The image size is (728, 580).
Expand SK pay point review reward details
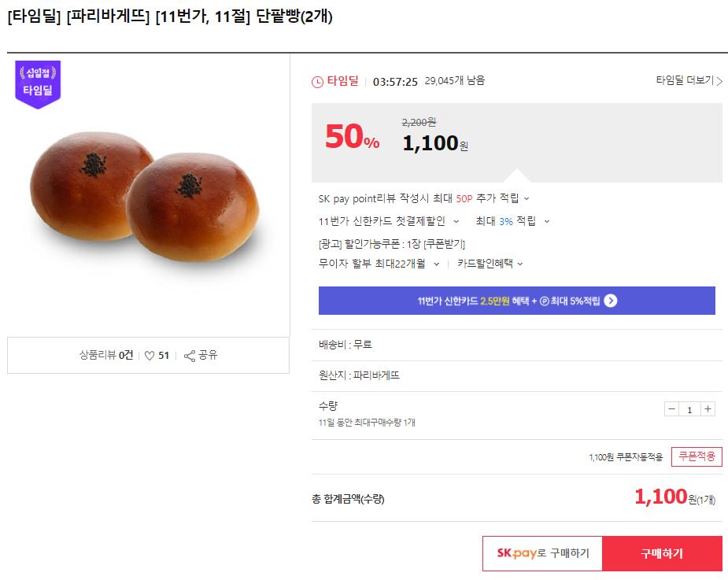(x=527, y=199)
